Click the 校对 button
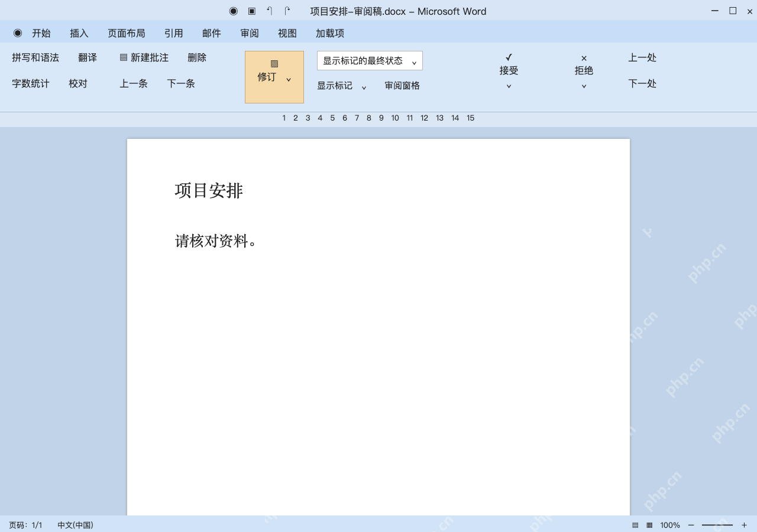The height and width of the screenshot is (532, 757). pos(78,83)
